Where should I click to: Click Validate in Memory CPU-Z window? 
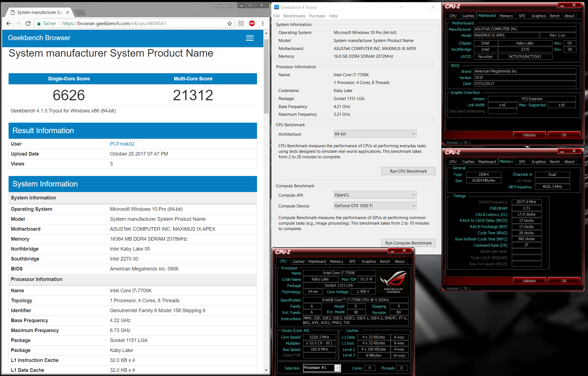point(529,281)
